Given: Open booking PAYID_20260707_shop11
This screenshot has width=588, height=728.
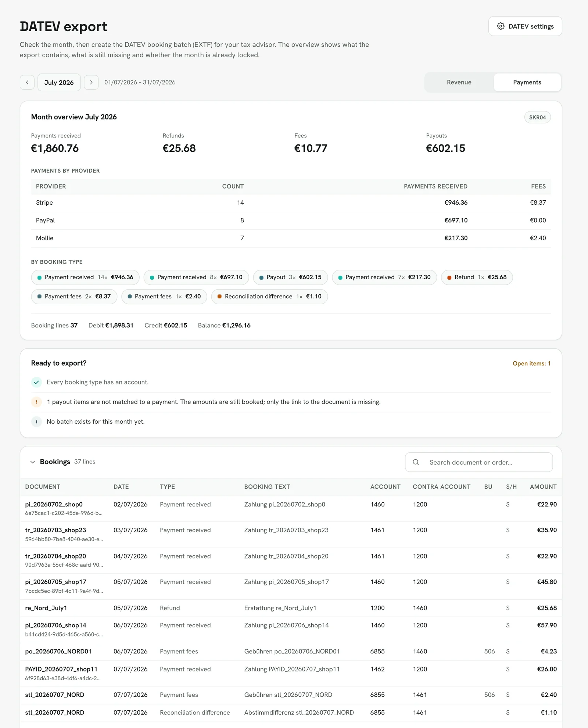Looking at the screenshot, I should 291,674.
